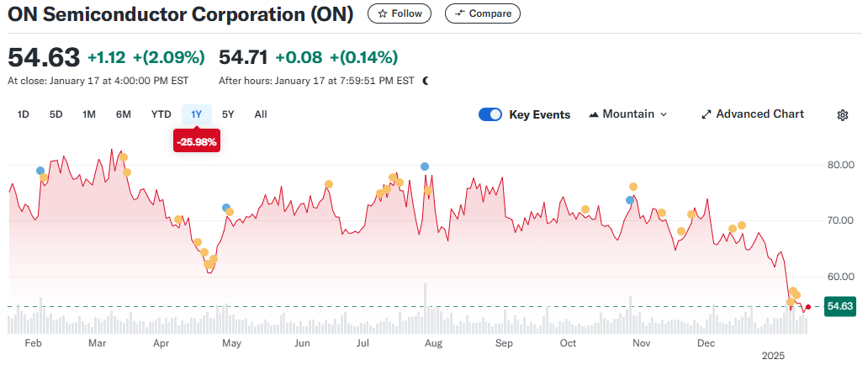Select the 1M time range tab

89,114
